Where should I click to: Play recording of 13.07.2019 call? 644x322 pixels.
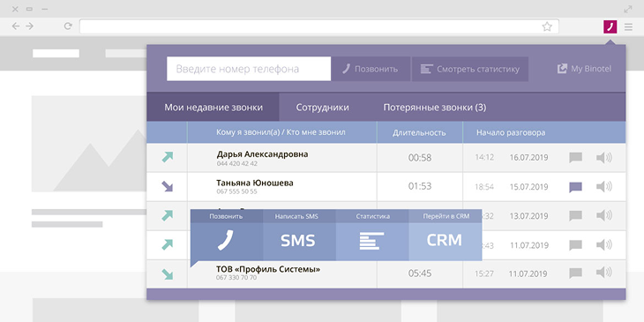pos(603,215)
